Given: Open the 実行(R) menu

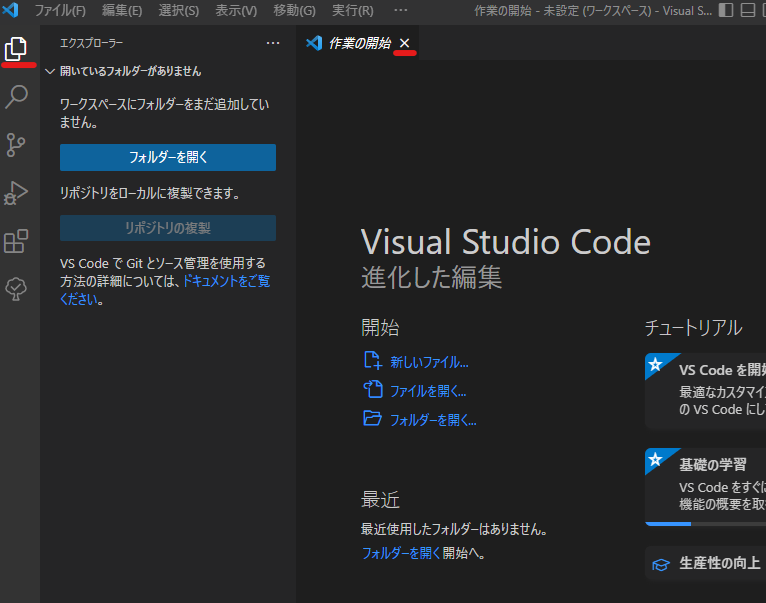Looking at the screenshot, I should (353, 11).
